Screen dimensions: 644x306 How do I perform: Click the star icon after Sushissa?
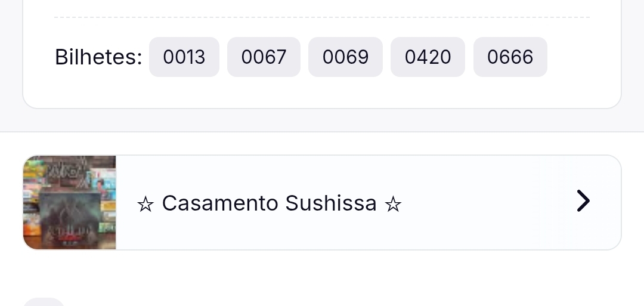tap(393, 205)
